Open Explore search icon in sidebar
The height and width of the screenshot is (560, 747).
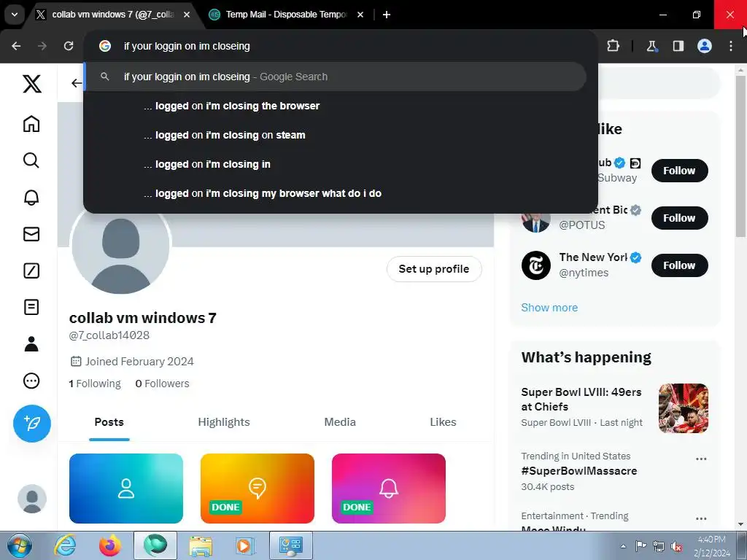[x=31, y=160]
